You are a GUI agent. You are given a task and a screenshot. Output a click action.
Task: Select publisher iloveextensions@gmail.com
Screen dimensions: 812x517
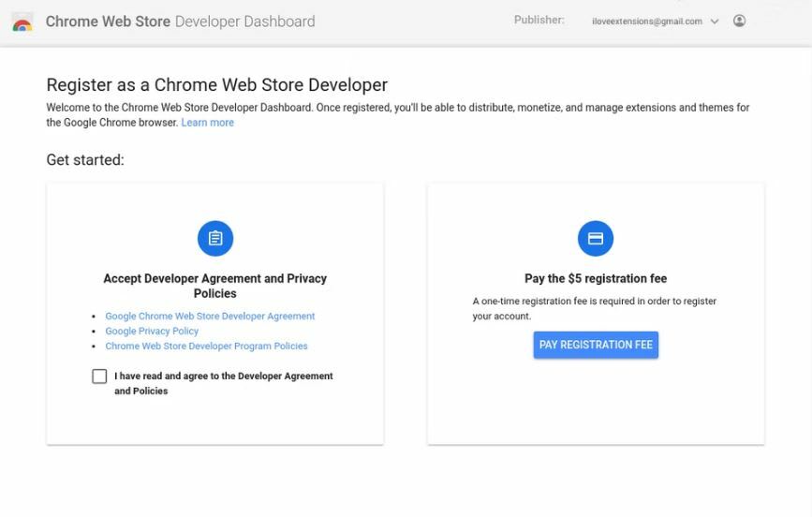point(647,22)
